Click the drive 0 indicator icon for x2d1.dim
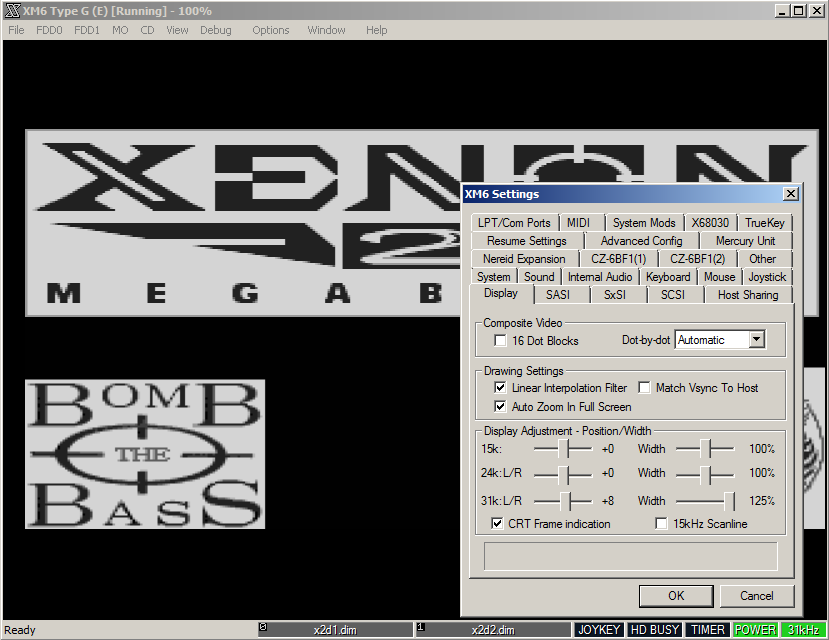The height and width of the screenshot is (640, 829). coord(263,627)
